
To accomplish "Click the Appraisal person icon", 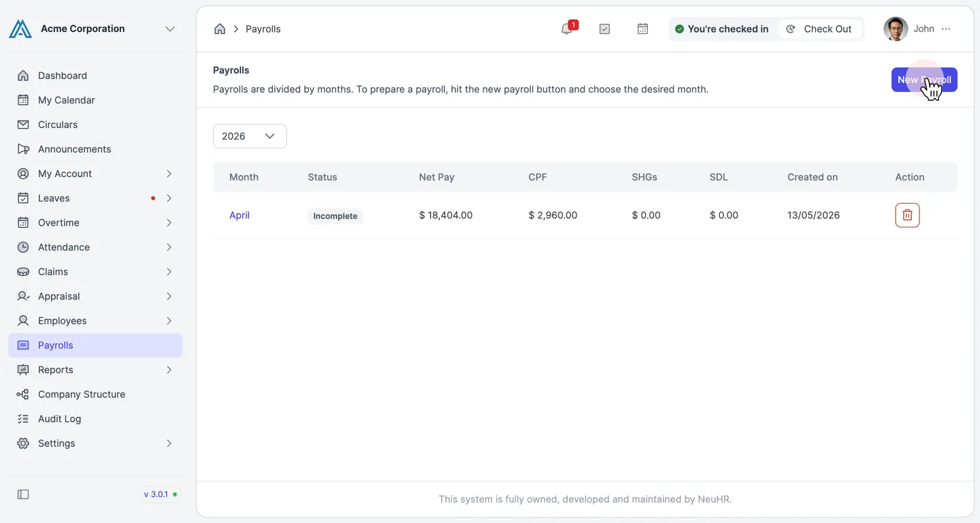I will point(23,296).
